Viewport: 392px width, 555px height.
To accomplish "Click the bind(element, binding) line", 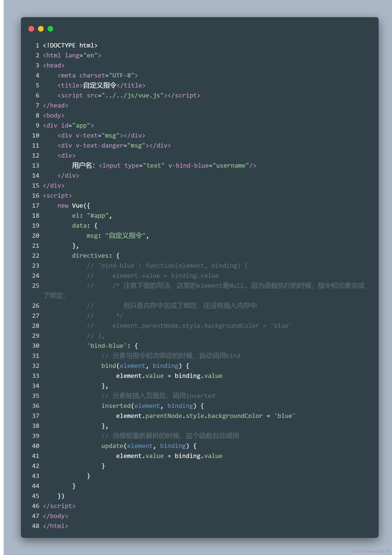I will pos(145,366).
